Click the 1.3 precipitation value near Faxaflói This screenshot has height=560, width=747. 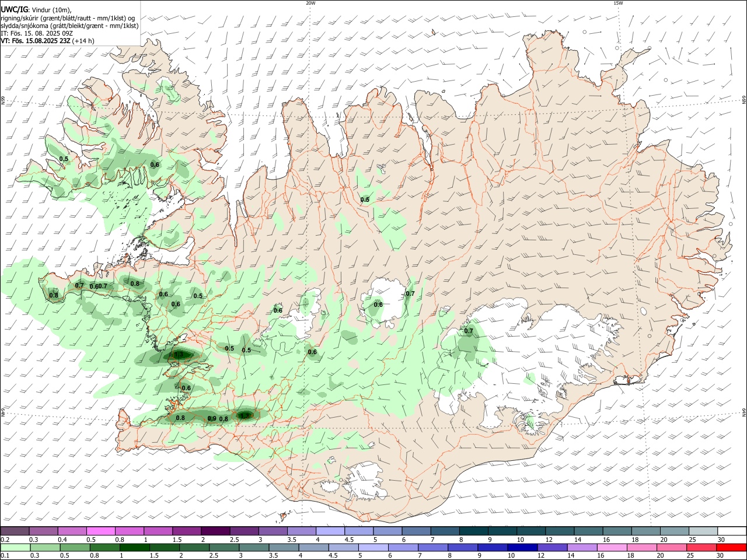[x=178, y=355]
